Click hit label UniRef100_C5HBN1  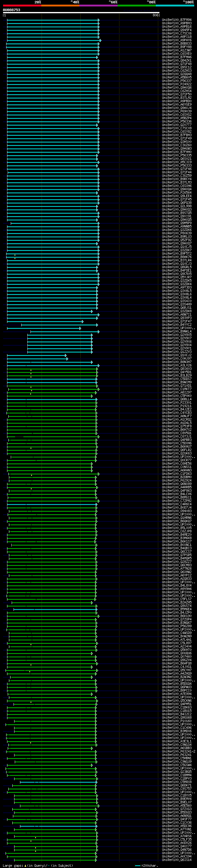[x=177, y=758]
